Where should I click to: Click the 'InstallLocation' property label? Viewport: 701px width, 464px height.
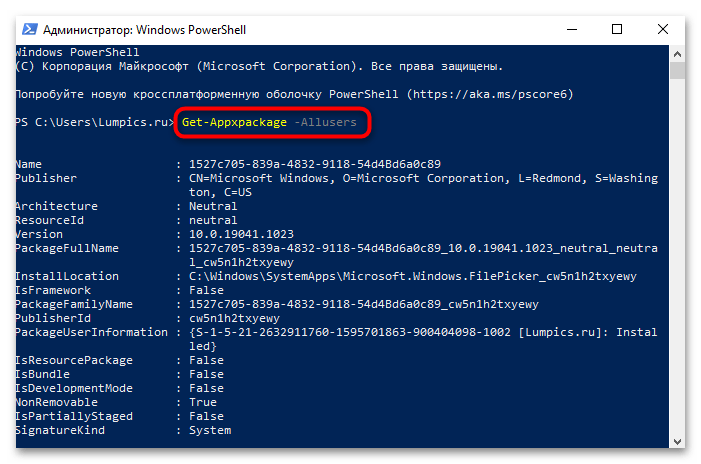point(67,276)
